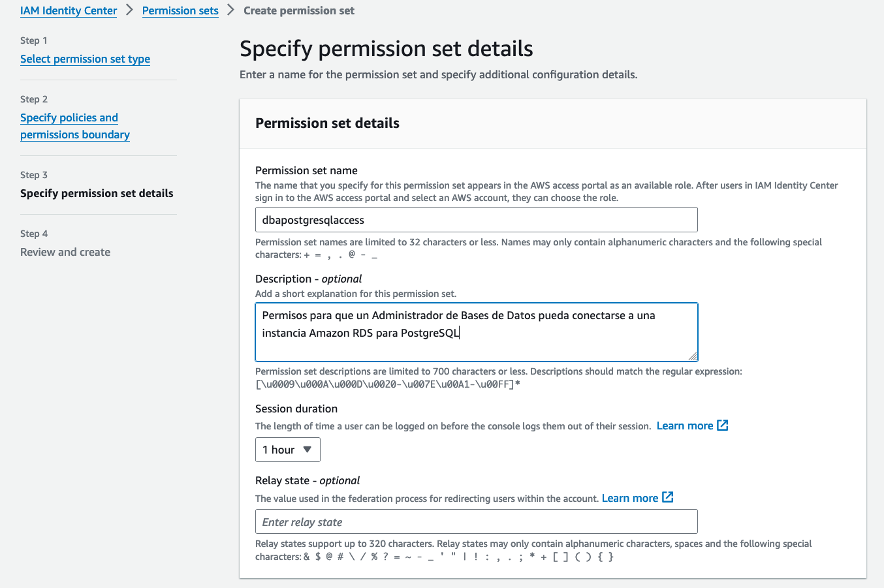Click the 'Description - optional' field label
The width and height of the screenshot is (884, 588).
(x=308, y=279)
